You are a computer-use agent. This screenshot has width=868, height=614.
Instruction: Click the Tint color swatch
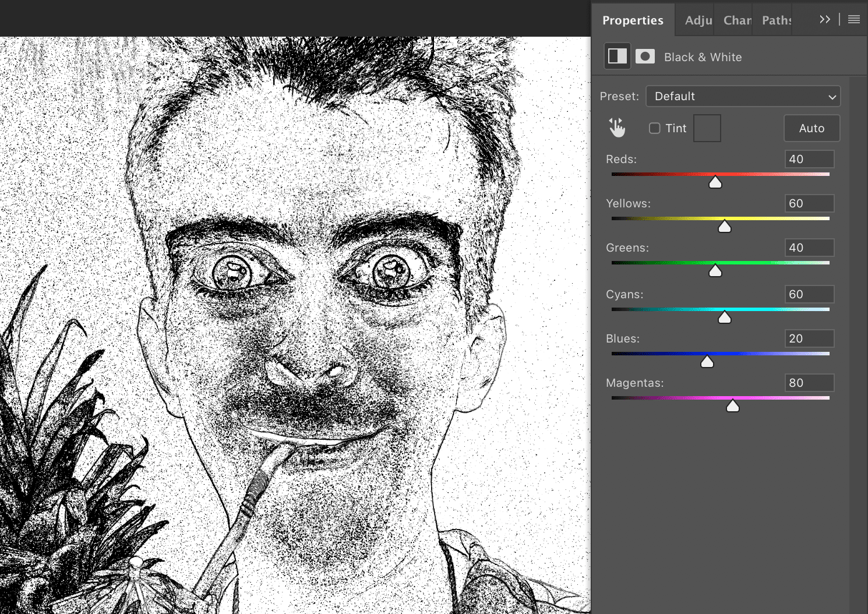click(x=707, y=128)
